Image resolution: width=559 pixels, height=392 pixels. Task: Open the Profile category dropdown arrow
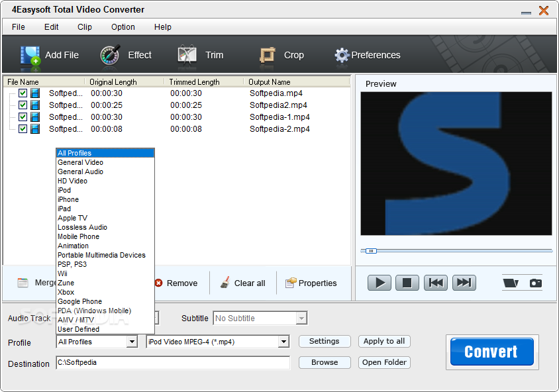tap(132, 342)
